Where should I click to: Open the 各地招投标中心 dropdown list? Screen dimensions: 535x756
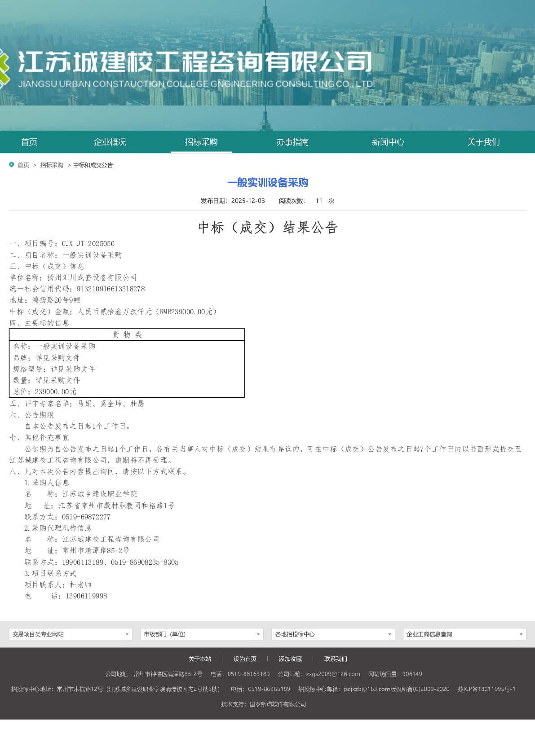[x=333, y=634]
